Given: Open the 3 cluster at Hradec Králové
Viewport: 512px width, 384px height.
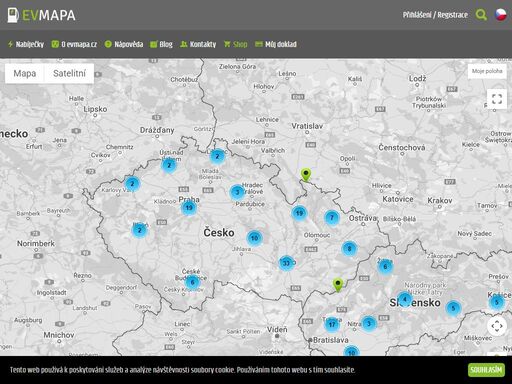Looking at the screenshot, I should [237, 192].
